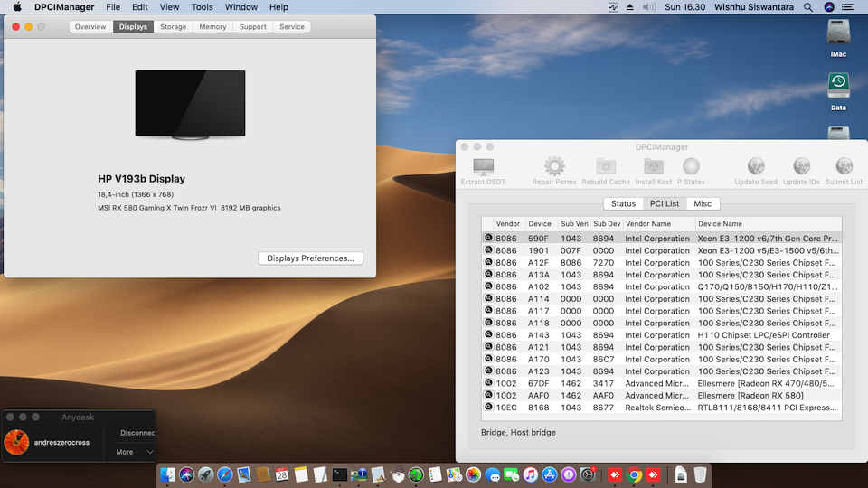Click the Displays Preferences button
The height and width of the screenshot is (488, 868).
310,258
